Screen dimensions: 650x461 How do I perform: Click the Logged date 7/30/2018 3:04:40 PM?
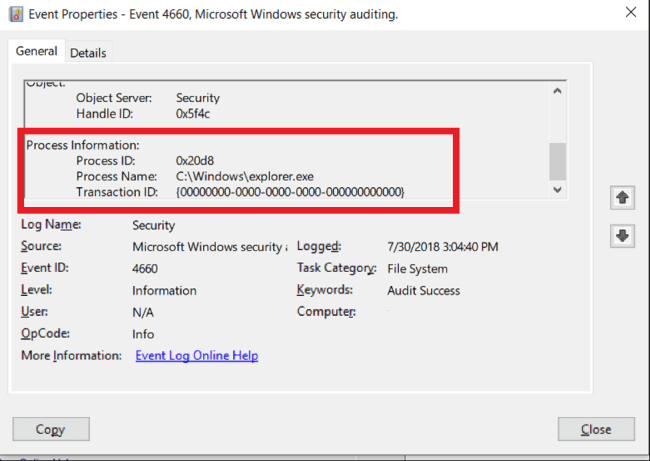tap(443, 247)
